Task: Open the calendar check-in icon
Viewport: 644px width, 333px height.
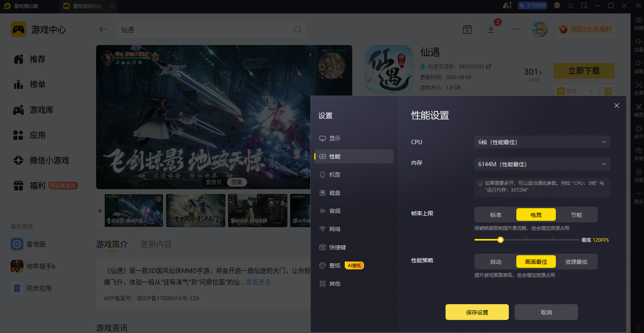Action: (467, 29)
